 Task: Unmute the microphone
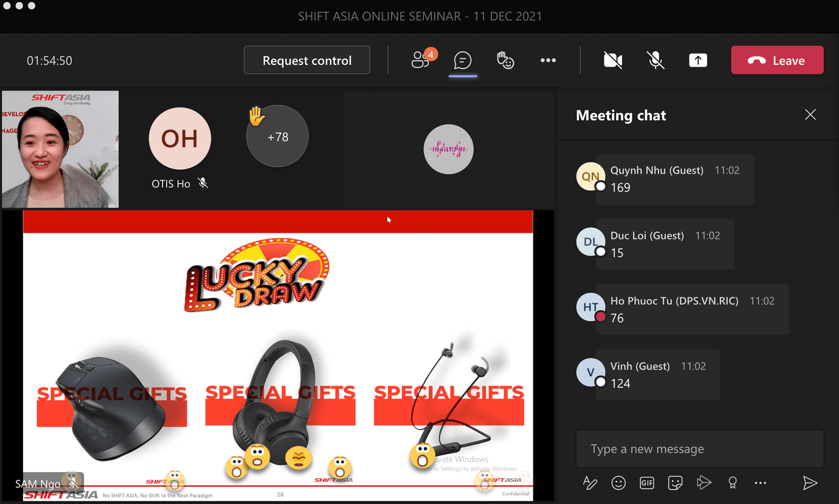pyautogui.click(x=655, y=60)
